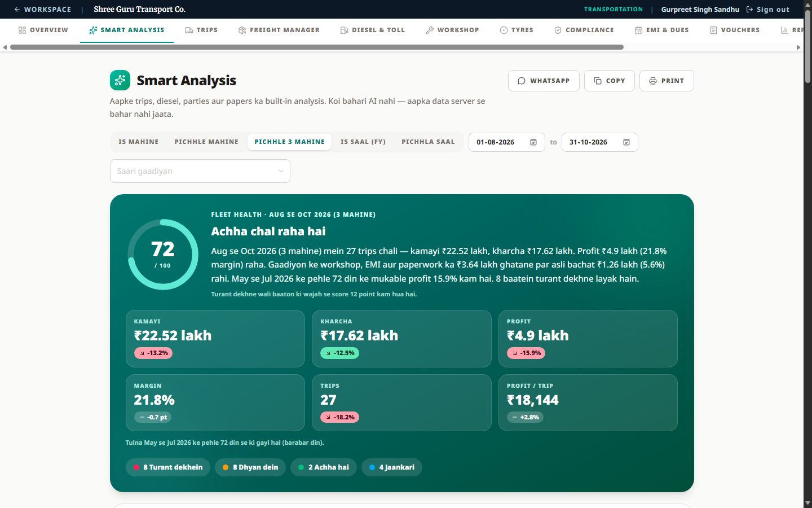Open the Overview tab
This screenshot has height=508, width=812.
coord(43,30)
